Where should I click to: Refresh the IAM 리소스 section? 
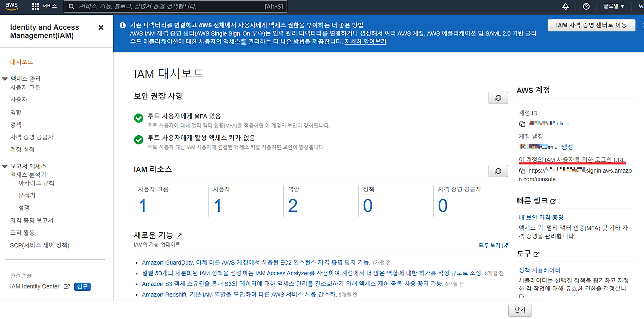coord(498,171)
